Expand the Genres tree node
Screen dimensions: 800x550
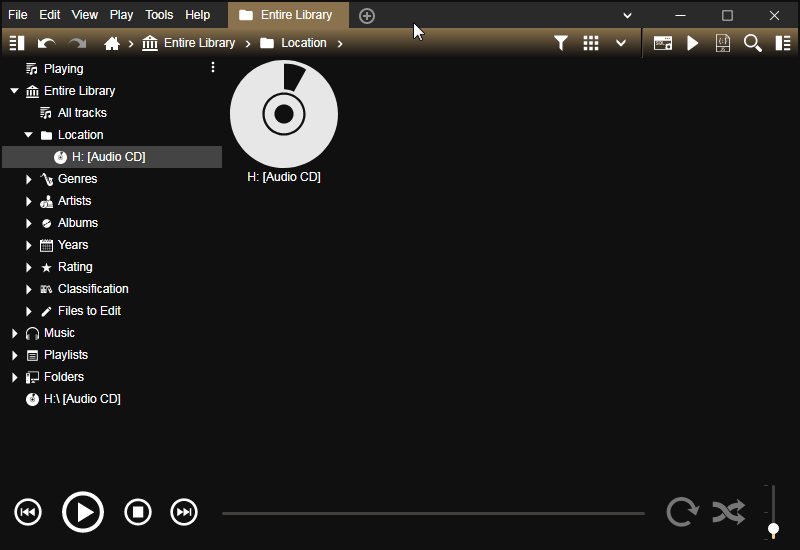29,179
